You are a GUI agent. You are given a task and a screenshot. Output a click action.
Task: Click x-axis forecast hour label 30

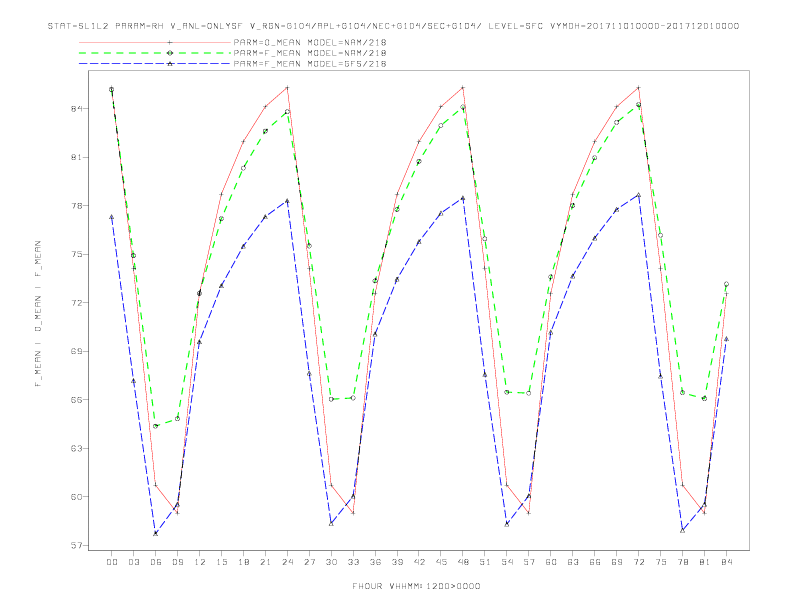coord(331,562)
